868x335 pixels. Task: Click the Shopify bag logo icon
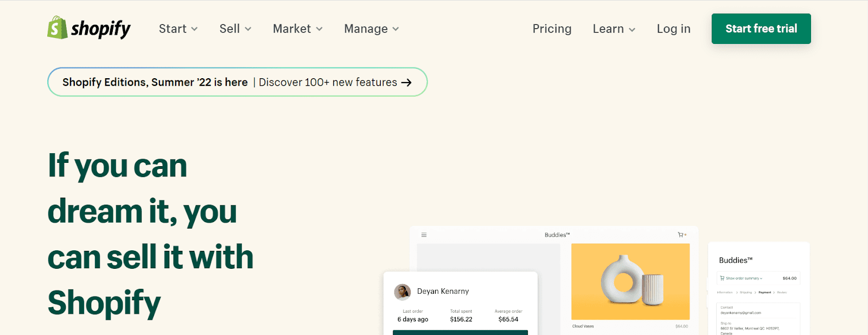[57, 28]
